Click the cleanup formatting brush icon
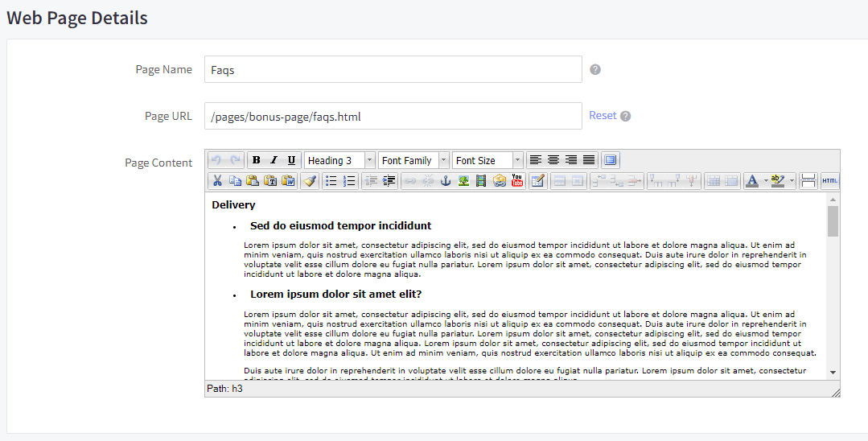The image size is (868, 441). pos(310,181)
